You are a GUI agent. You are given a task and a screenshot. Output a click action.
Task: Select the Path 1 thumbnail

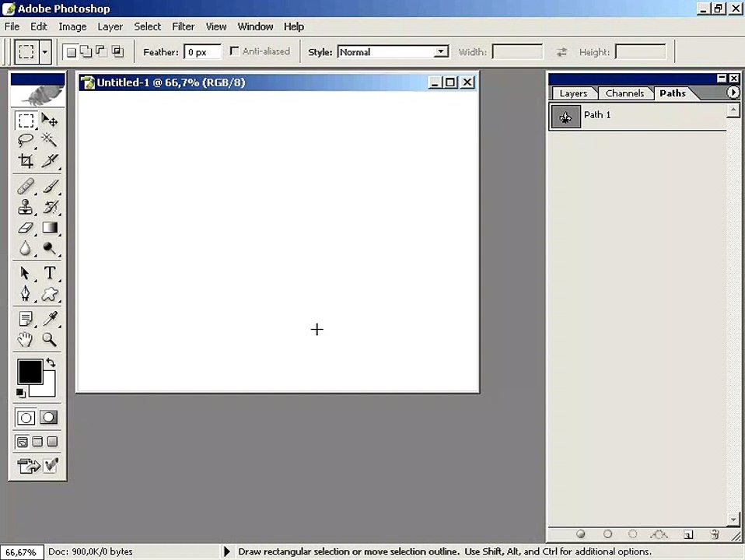pos(565,117)
